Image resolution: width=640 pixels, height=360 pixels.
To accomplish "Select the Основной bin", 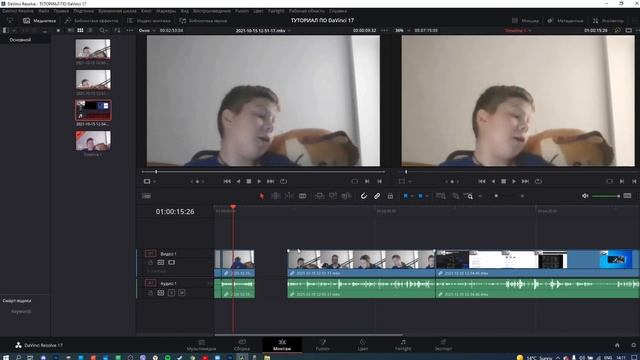I will pos(20,40).
